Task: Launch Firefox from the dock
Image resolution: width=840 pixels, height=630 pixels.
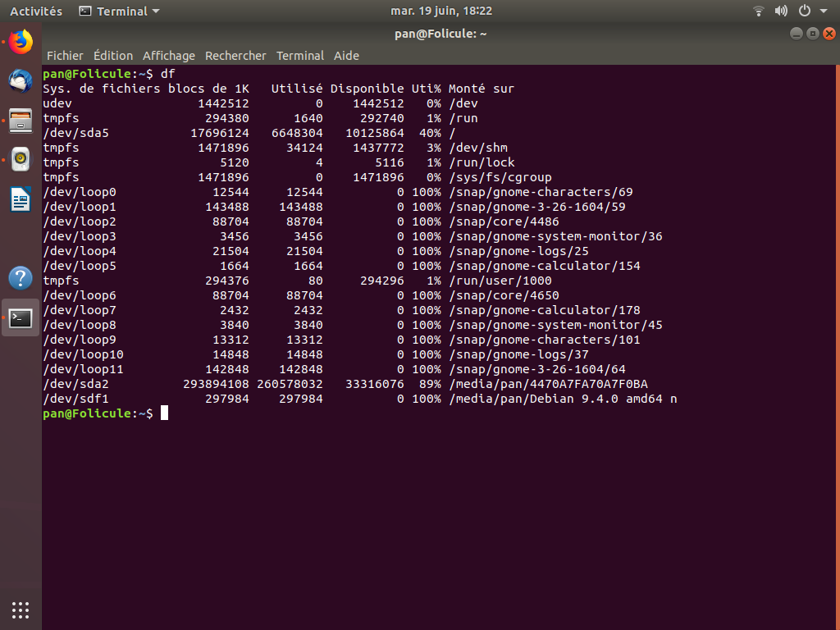Action: click(21, 42)
